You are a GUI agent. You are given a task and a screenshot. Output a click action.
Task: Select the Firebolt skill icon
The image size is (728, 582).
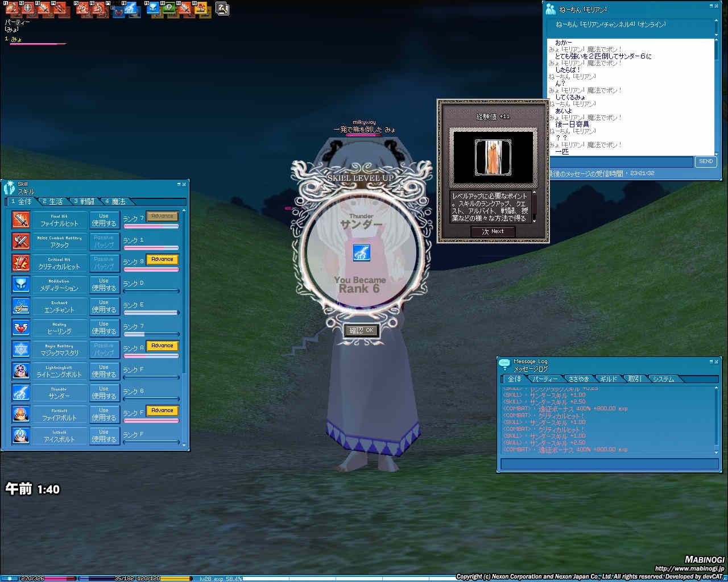pyautogui.click(x=20, y=414)
